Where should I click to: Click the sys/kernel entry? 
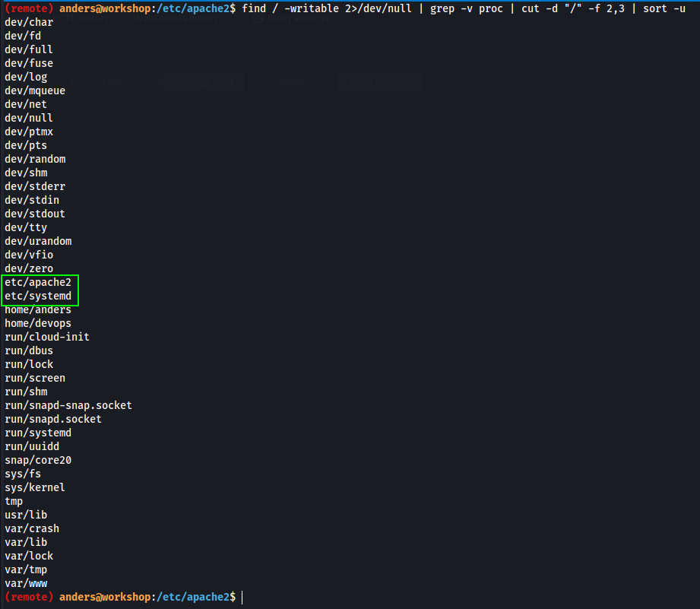[35, 487]
